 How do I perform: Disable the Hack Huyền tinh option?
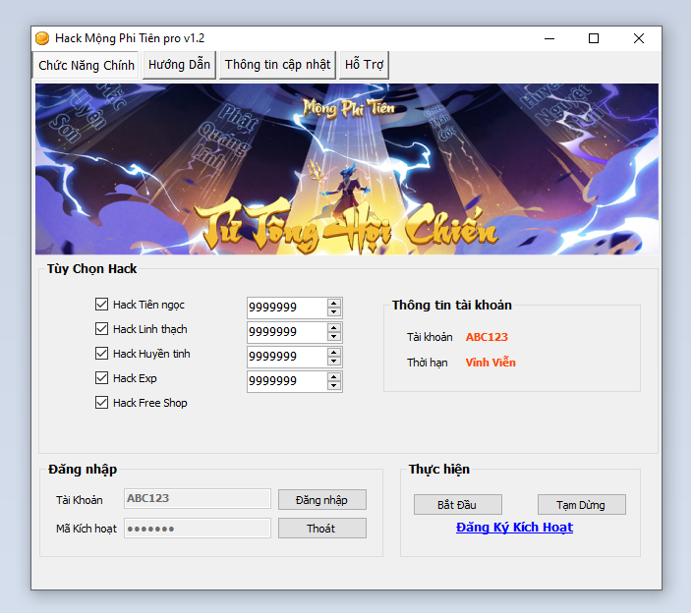point(102,354)
